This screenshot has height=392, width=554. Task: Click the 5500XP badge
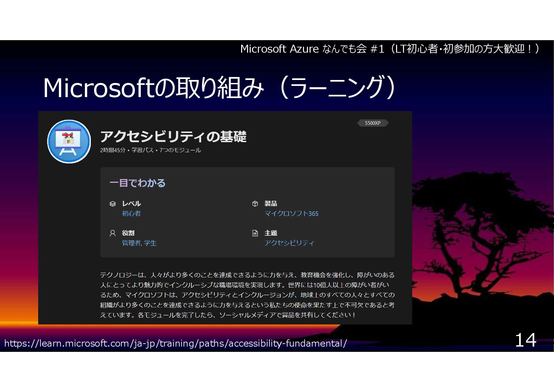(x=373, y=123)
